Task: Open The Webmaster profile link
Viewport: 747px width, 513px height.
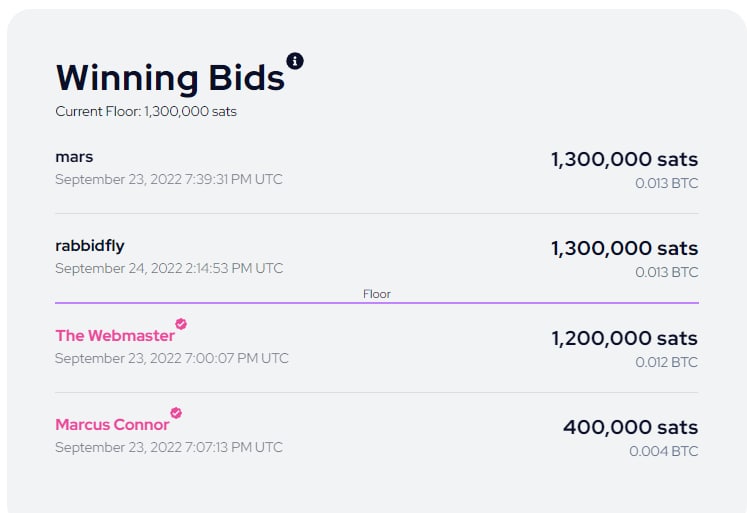Action: tap(115, 336)
